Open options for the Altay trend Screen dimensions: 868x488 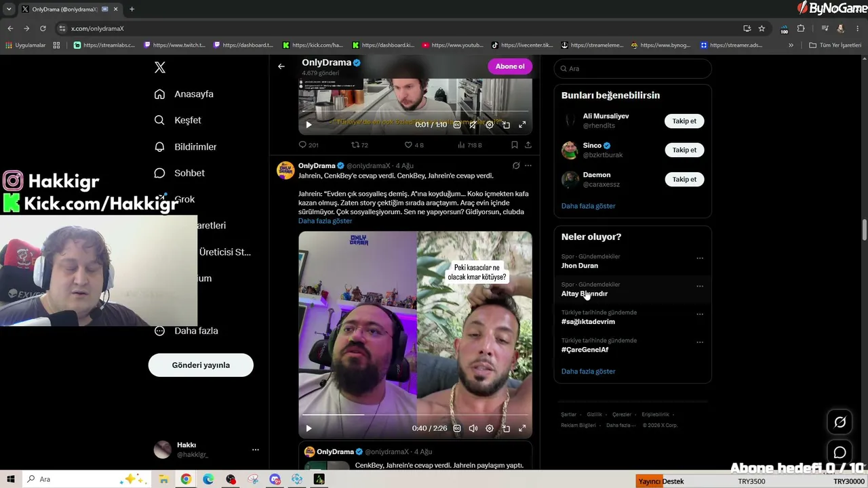click(x=700, y=286)
